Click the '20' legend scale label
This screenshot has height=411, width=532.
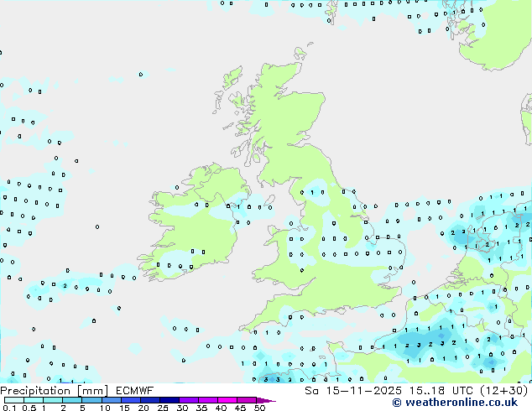point(143,408)
